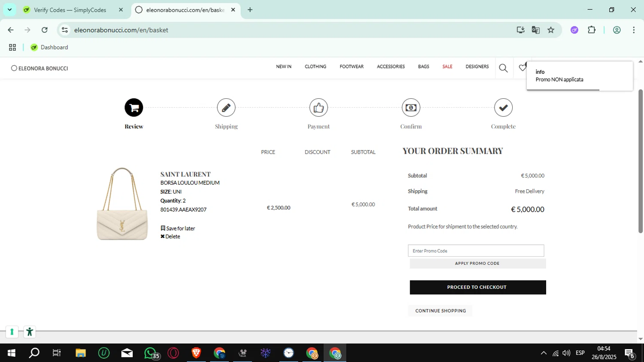Image resolution: width=644 pixels, height=362 pixels.
Task: Open the SALE menu
Action: (447, 67)
